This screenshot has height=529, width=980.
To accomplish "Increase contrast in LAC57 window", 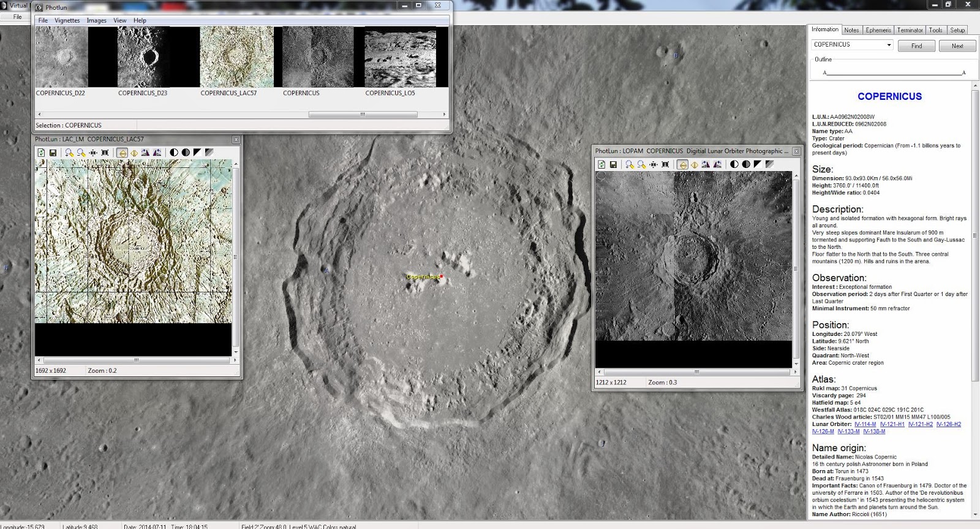I will point(174,153).
